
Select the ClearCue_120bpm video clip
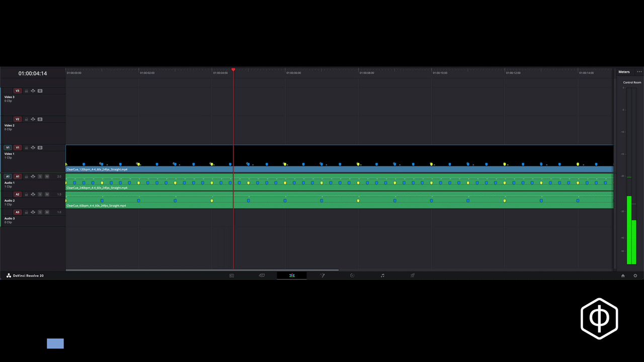(x=340, y=159)
